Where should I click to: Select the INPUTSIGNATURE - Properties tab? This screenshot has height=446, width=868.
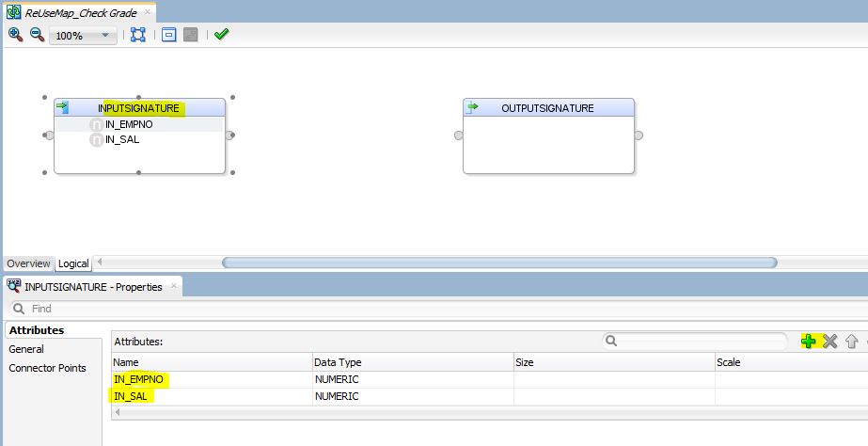click(x=93, y=287)
